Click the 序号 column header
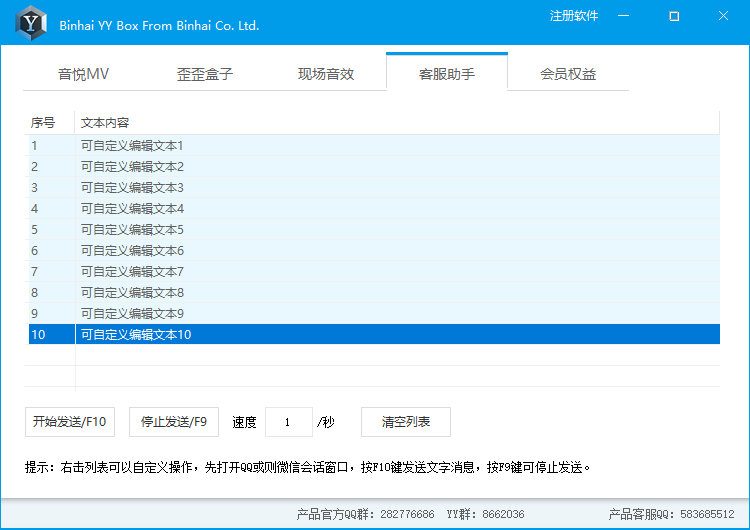 44,123
